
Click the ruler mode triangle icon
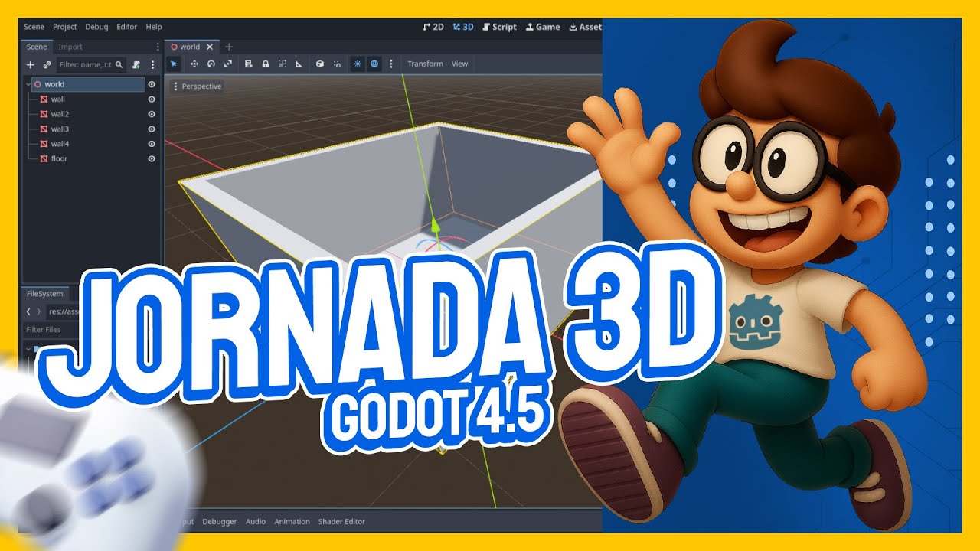pyautogui.click(x=299, y=64)
